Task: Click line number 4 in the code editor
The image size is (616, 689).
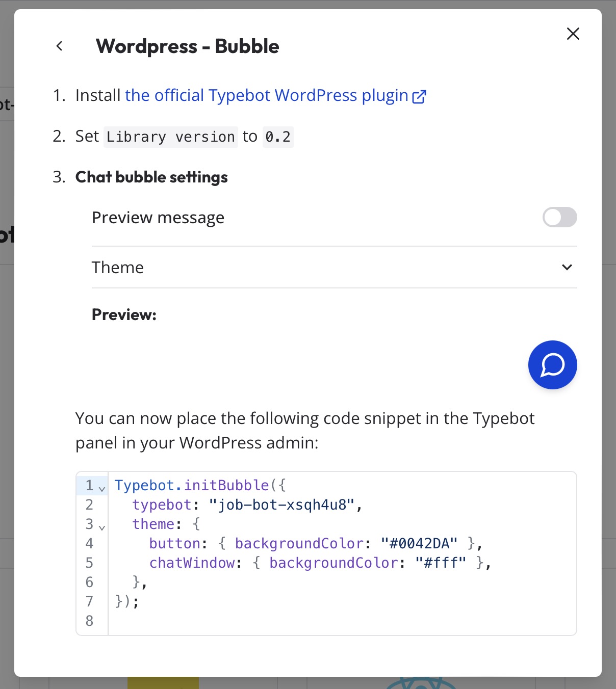Action: (x=90, y=543)
